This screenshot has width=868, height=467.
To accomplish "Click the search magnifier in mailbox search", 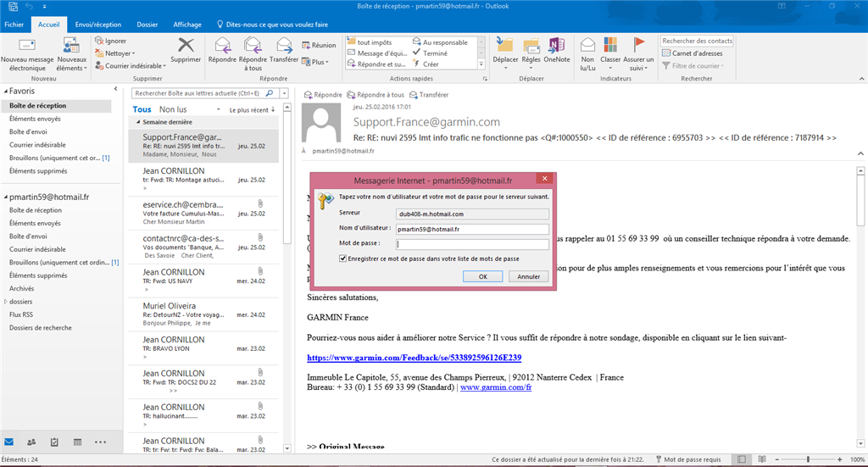I will point(270,93).
